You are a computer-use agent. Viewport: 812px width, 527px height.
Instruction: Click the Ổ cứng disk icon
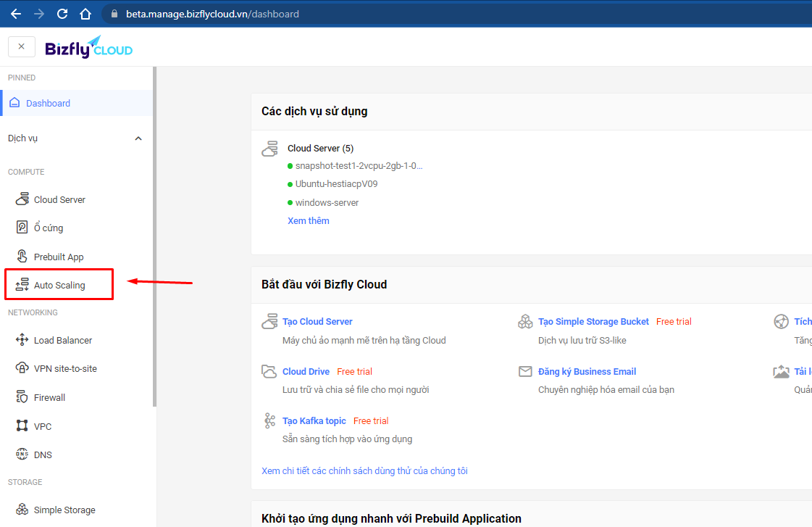click(x=22, y=227)
